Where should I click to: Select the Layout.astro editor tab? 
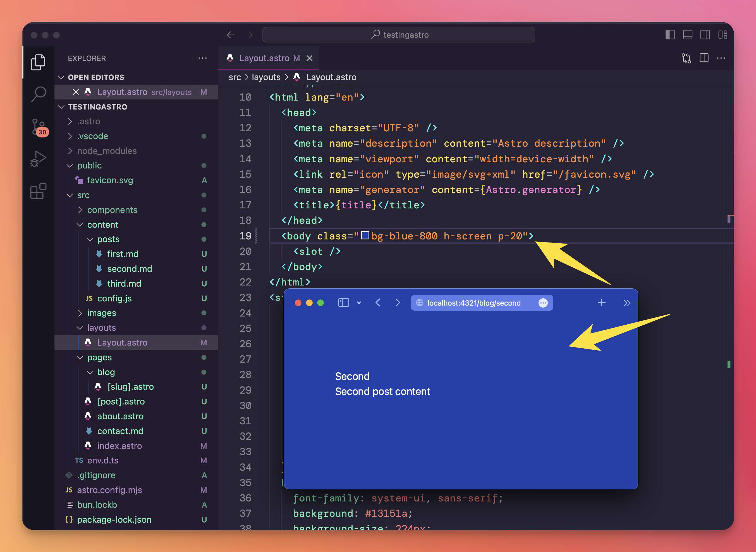click(264, 58)
